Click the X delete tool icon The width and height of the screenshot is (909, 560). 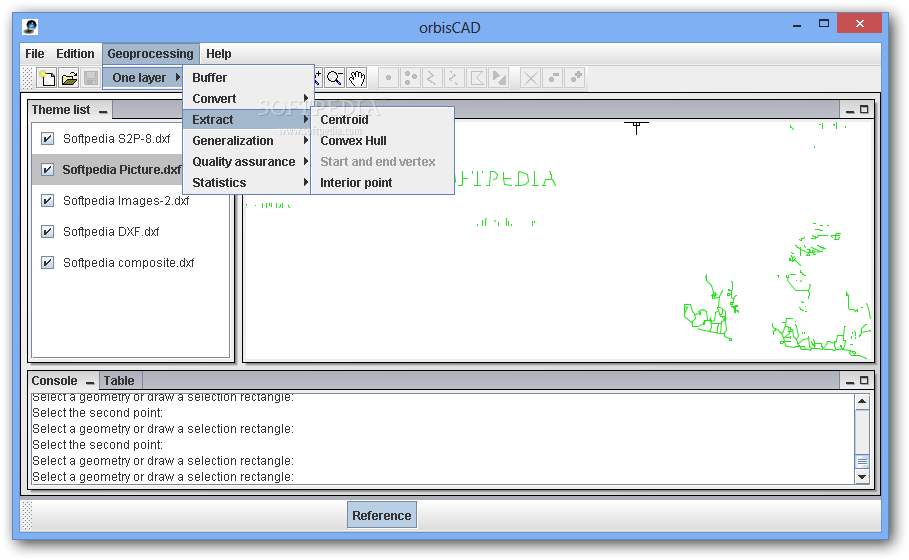click(x=530, y=78)
